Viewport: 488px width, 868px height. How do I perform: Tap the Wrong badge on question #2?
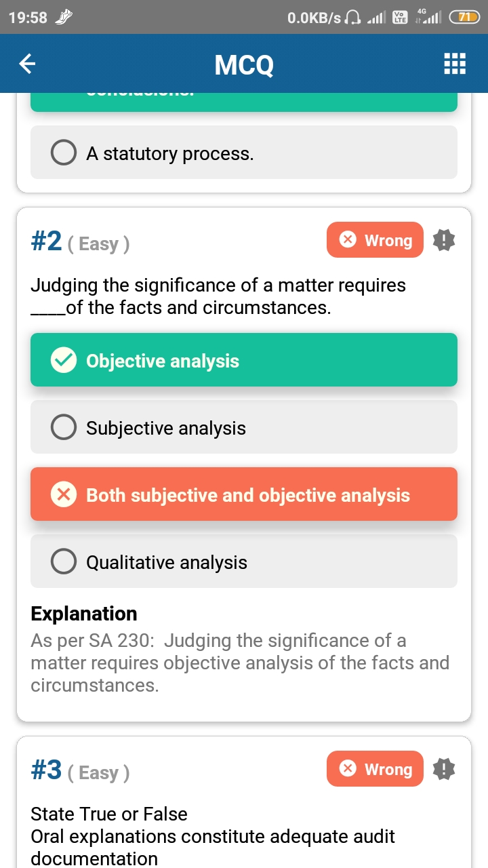(x=375, y=240)
